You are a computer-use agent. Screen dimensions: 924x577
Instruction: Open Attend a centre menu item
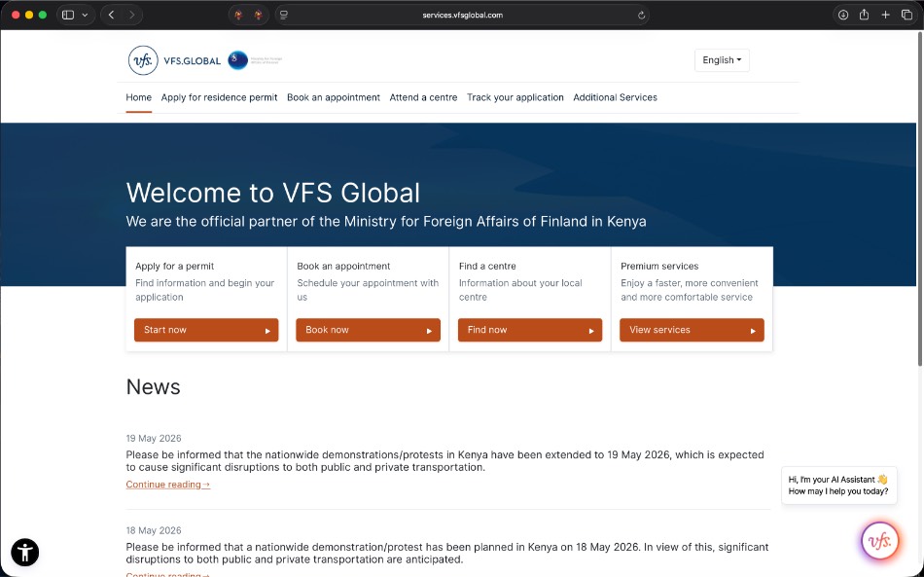click(x=423, y=98)
